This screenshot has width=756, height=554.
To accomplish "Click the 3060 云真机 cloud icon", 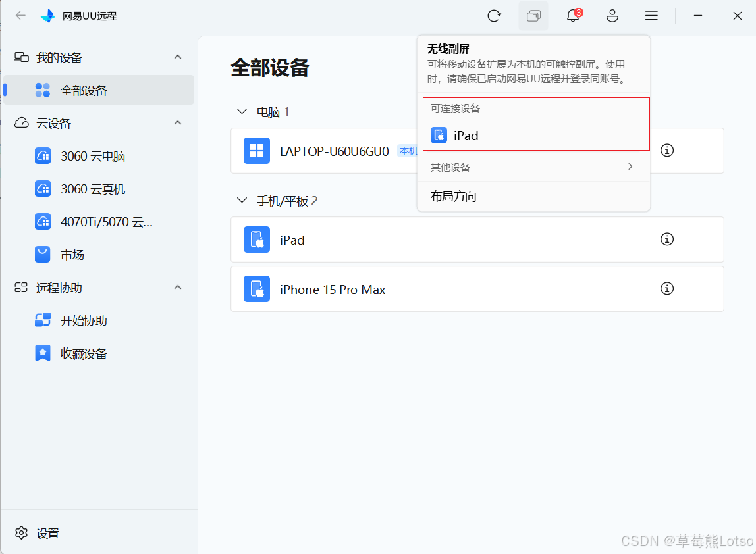I will tap(43, 189).
